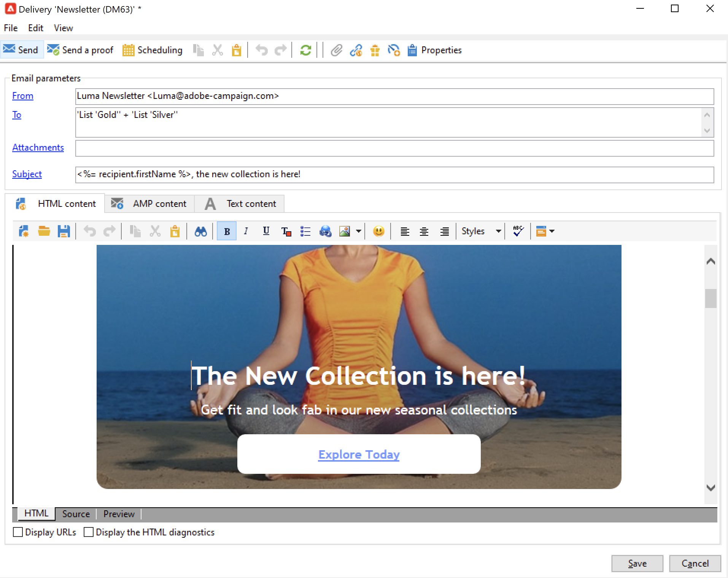Click the content area scrollbar thumb

click(711, 299)
